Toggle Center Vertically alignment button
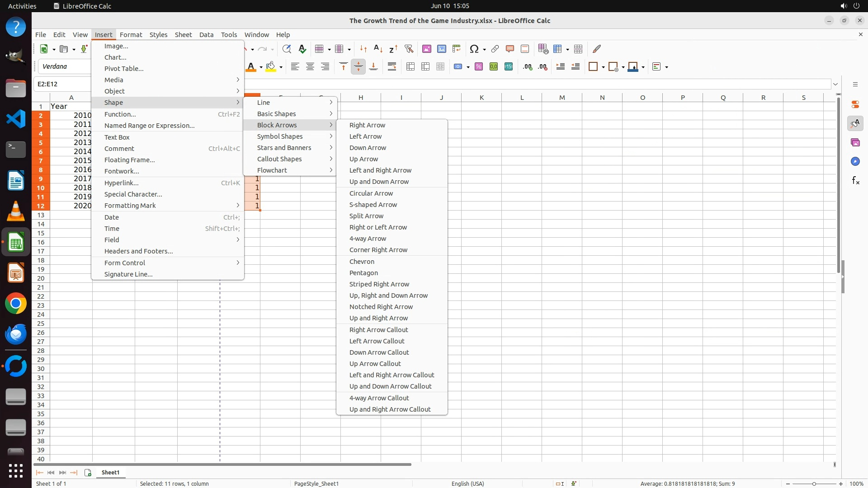868x488 pixels. click(358, 67)
